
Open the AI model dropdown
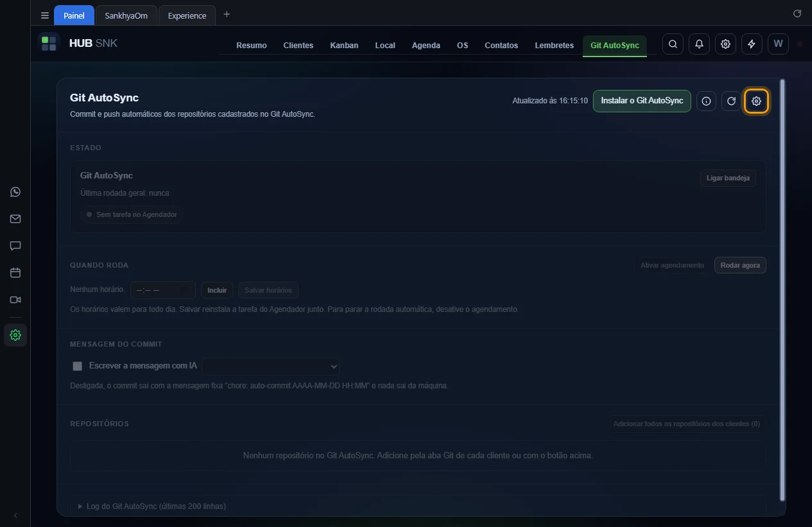pos(270,366)
